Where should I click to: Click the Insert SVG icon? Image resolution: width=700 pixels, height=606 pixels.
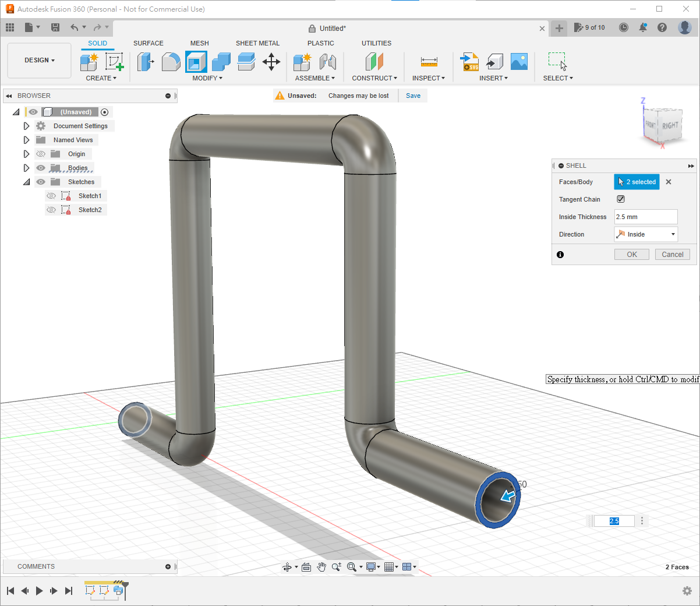(x=469, y=61)
